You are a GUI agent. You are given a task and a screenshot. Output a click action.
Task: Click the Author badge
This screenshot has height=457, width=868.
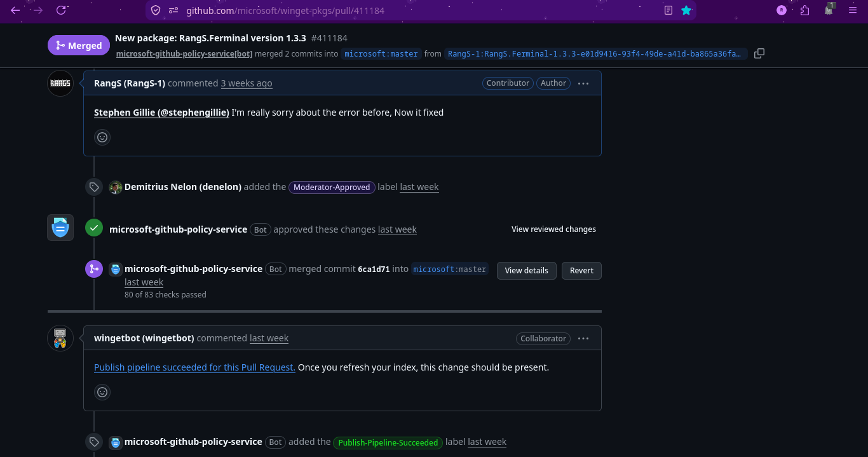(x=553, y=83)
